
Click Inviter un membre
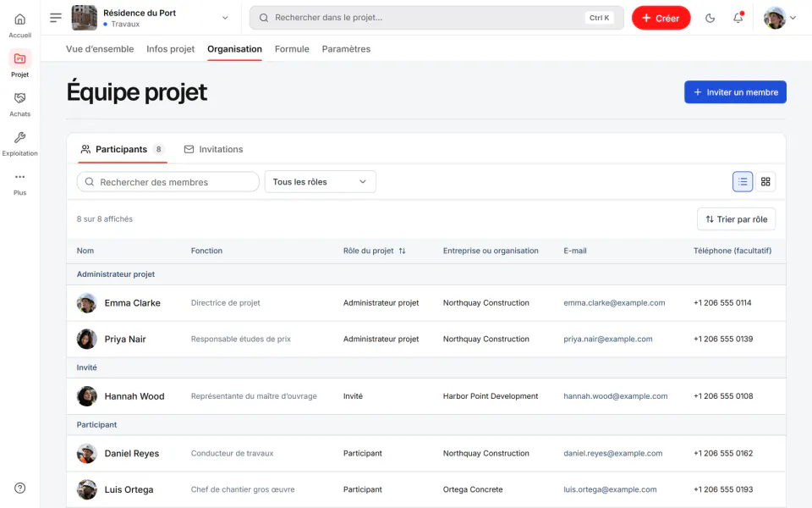coord(735,92)
